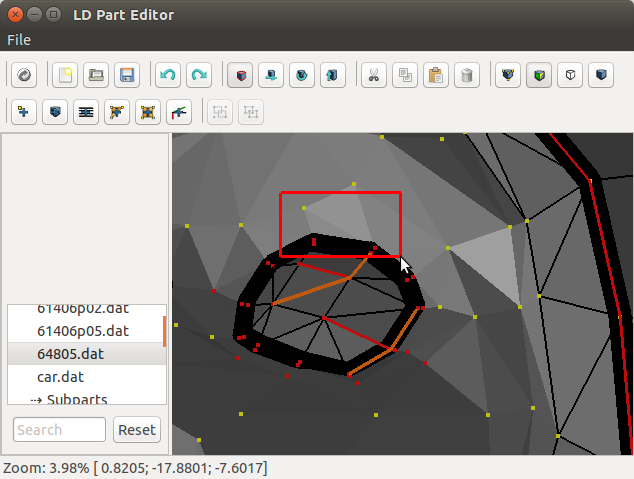Delete selection with the trash can icon
This screenshot has height=479, width=634.
466,75
